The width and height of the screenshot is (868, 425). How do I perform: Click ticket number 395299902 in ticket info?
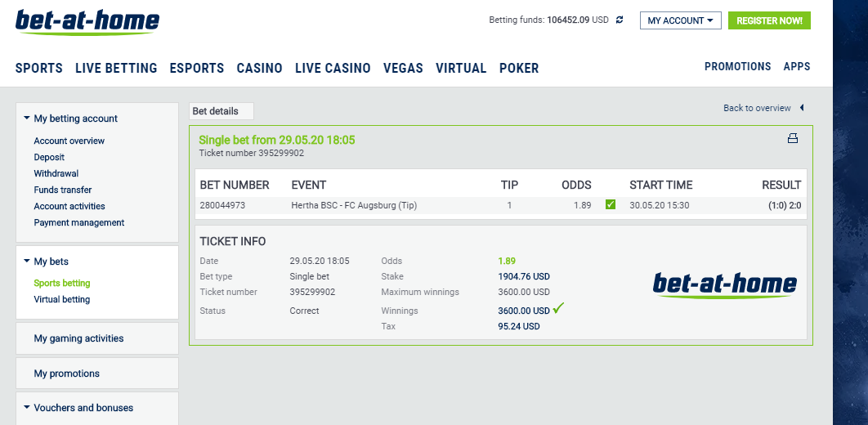point(312,292)
